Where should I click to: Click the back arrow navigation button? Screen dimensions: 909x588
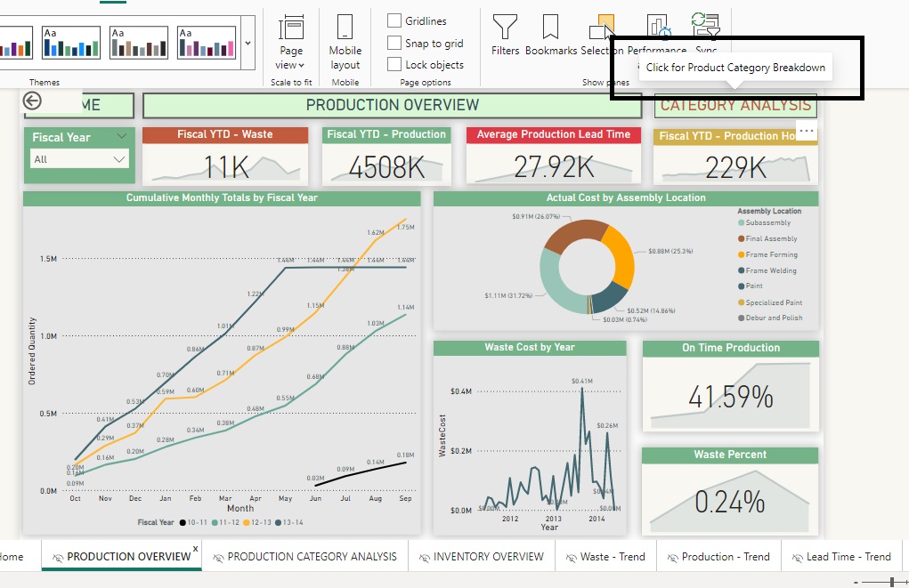click(31, 101)
